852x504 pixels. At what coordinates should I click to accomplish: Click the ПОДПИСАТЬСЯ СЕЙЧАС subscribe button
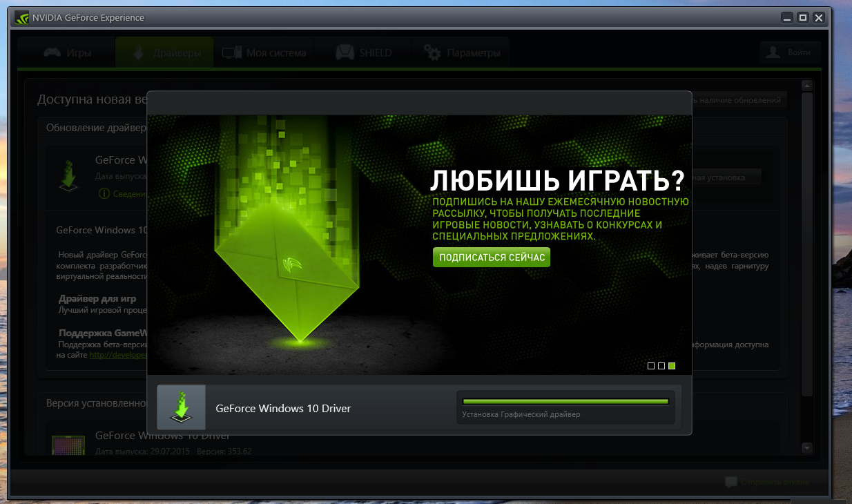pyautogui.click(x=492, y=258)
